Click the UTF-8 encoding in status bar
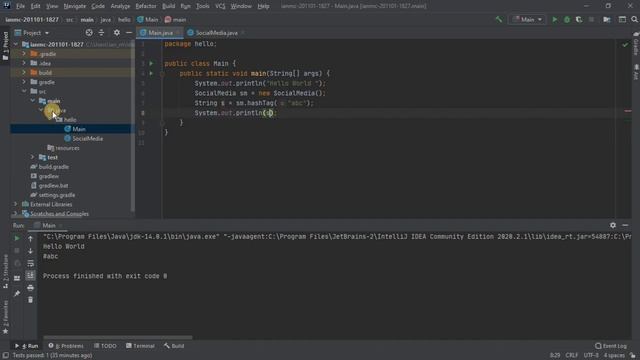The width and height of the screenshot is (640, 360). [591, 356]
